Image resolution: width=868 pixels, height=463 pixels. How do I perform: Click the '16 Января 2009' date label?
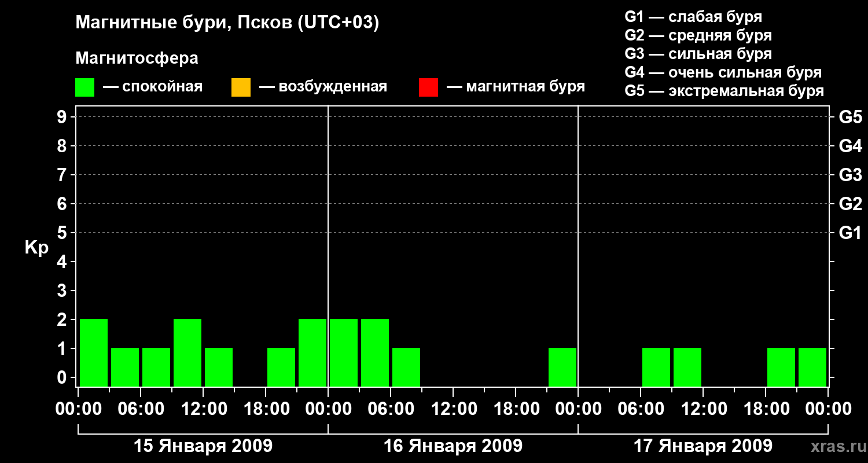[453, 446]
